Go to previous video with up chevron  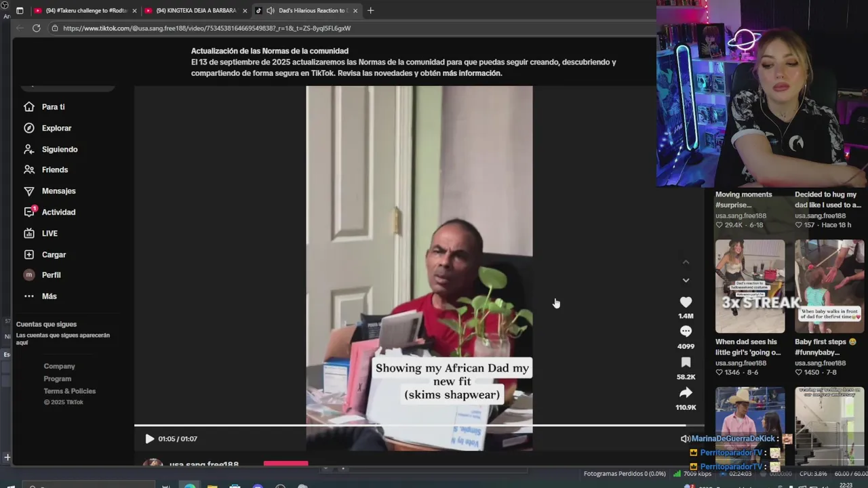(686, 262)
